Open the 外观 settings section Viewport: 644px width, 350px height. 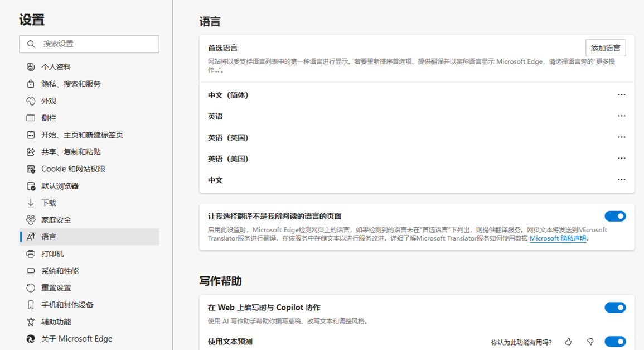[x=89, y=101]
